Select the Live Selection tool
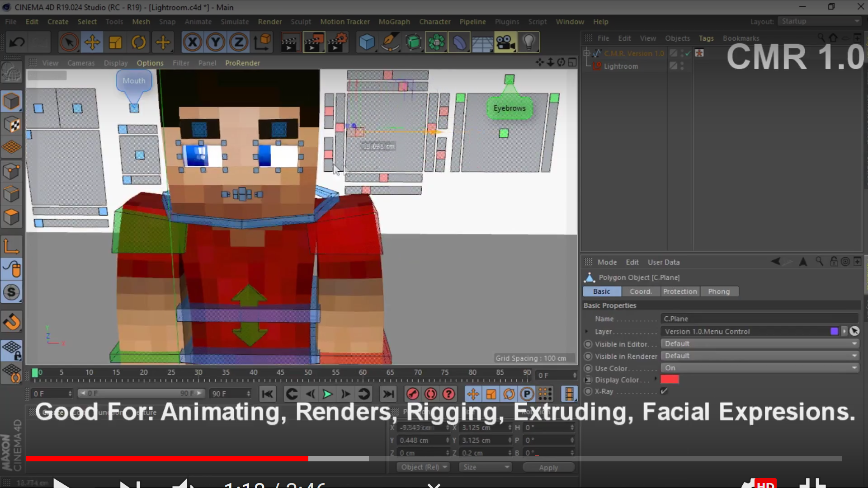Viewport: 868px width, 488px height. click(x=69, y=42)
